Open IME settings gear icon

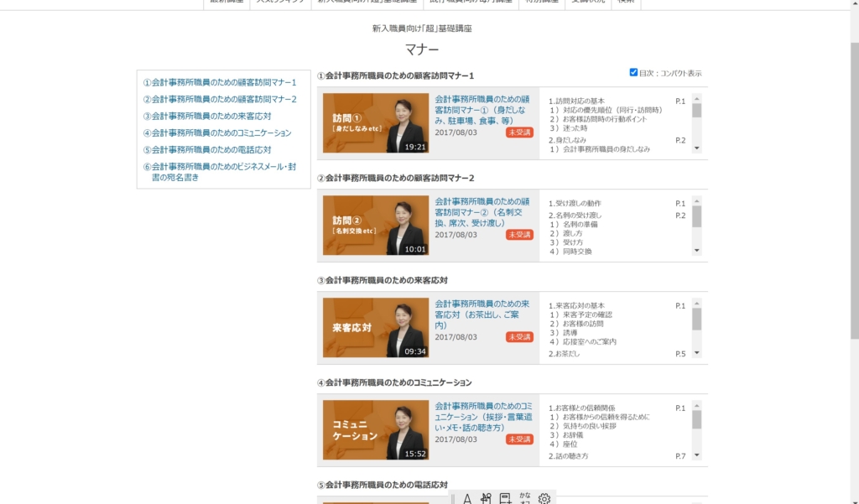pos(544,498)
